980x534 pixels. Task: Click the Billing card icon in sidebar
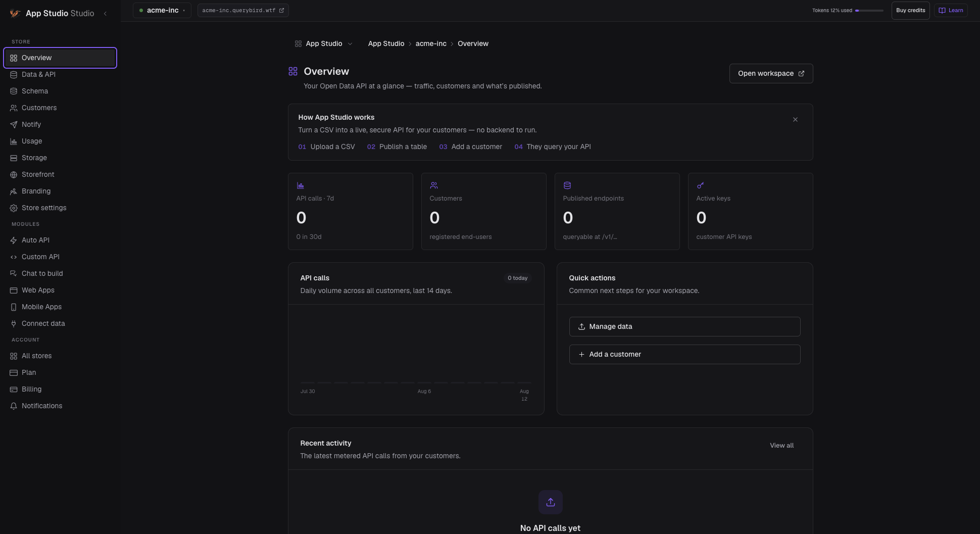[14, 389]
